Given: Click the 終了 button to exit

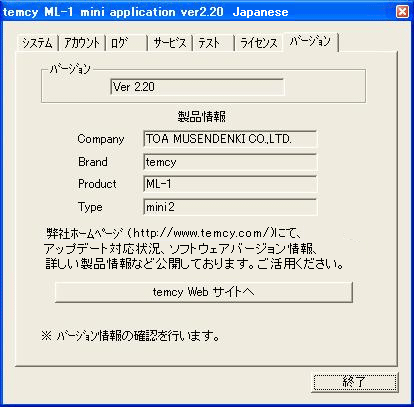Looking at the screenshot, I should click(x=355, y=382).
